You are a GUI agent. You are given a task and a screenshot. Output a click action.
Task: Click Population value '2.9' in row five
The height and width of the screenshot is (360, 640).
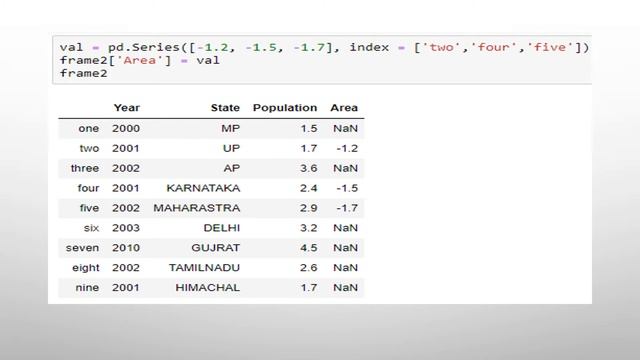[309, 208]
